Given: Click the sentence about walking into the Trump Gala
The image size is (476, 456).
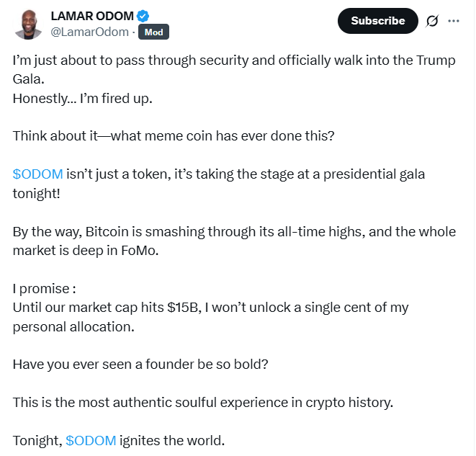Looking at the screenshot, I should click(x=216, y=60).
